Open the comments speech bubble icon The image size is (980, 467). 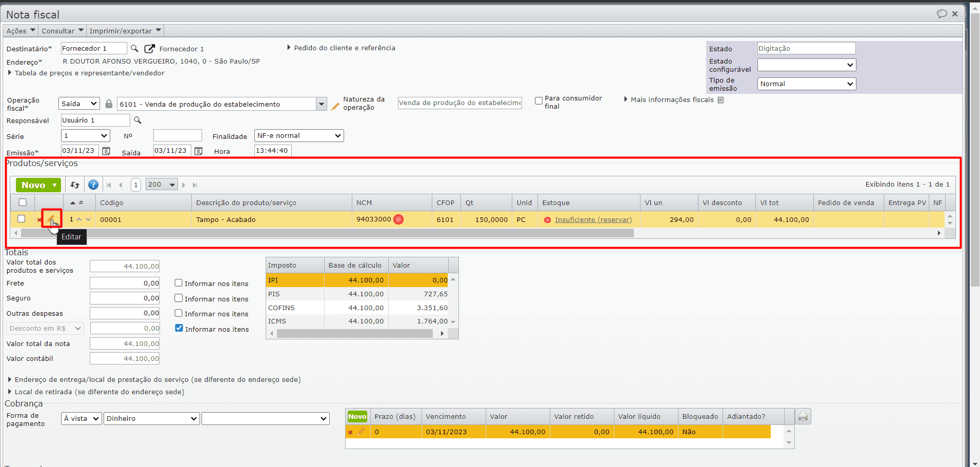[942, 14]
